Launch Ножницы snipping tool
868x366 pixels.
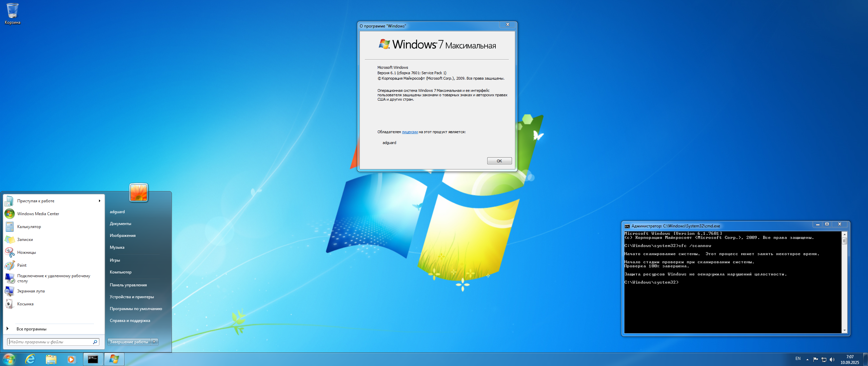pos(53,252)
